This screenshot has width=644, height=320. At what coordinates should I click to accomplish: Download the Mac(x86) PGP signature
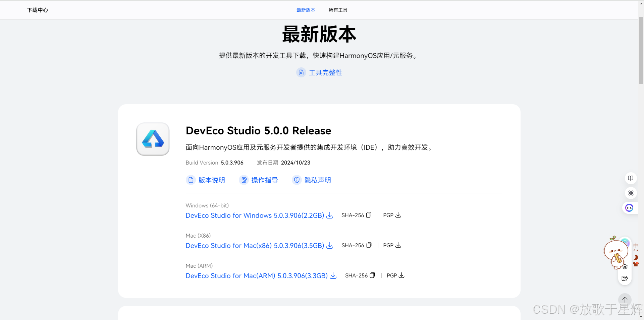click(x=398, y=245)
